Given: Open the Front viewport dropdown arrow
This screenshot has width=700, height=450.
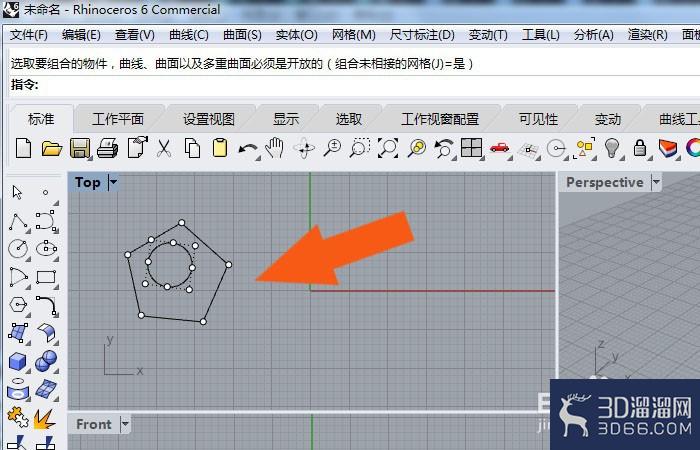Looking at the screenshot, I should tap(125, 424).
